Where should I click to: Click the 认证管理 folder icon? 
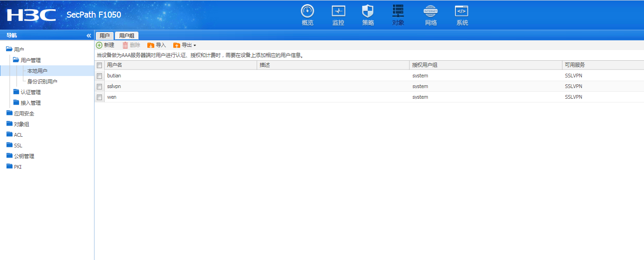[x=16, y=92]
